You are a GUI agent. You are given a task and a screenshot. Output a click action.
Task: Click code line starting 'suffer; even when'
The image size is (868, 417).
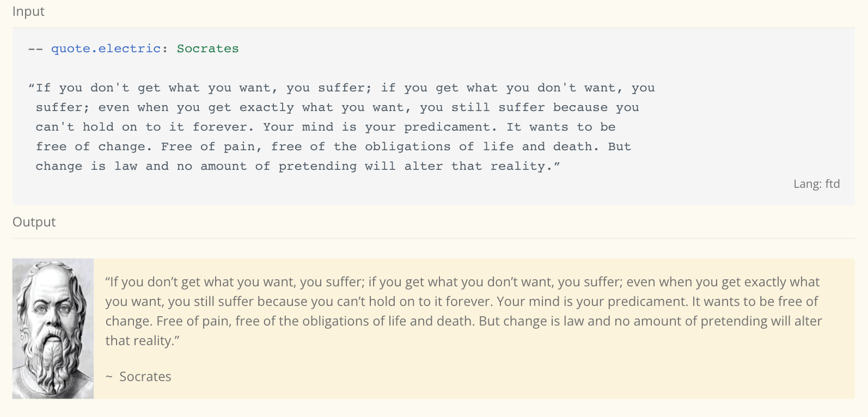[x=338, y=107]
